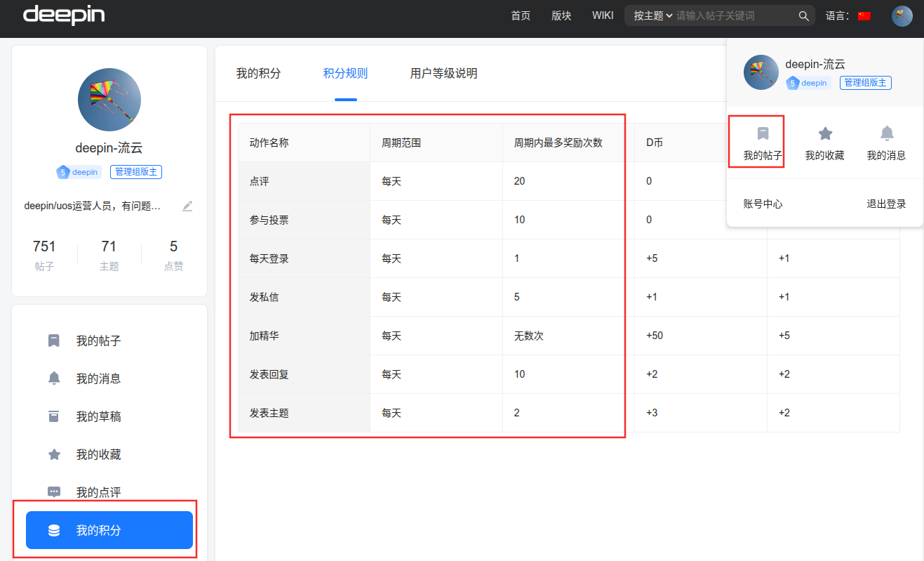Viewport: 924px width, 561px height.
Task: Click the post keyword search field
Action: pyautogui.click(x=735, y=16)
